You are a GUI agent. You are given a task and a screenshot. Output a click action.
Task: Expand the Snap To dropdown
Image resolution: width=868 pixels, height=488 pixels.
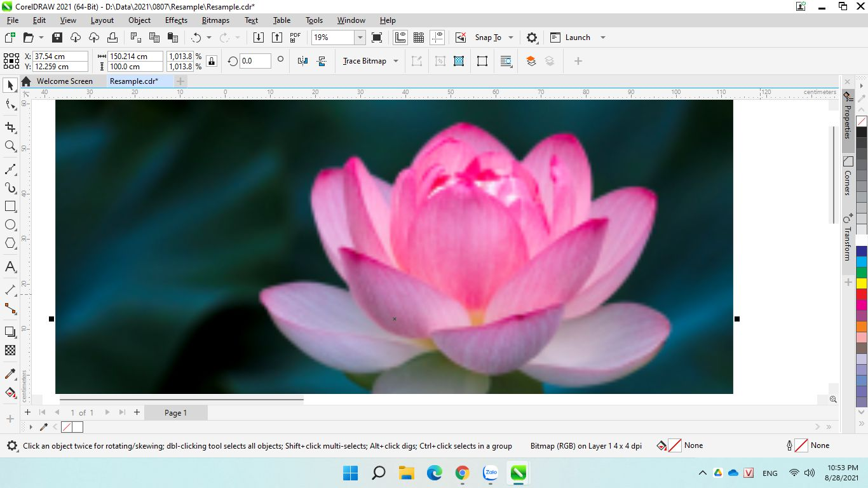coord(511,37)
